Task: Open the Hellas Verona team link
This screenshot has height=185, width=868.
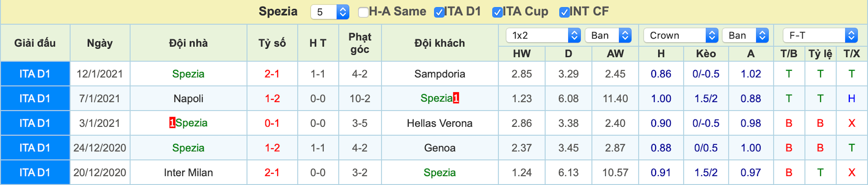Action: 440,123
